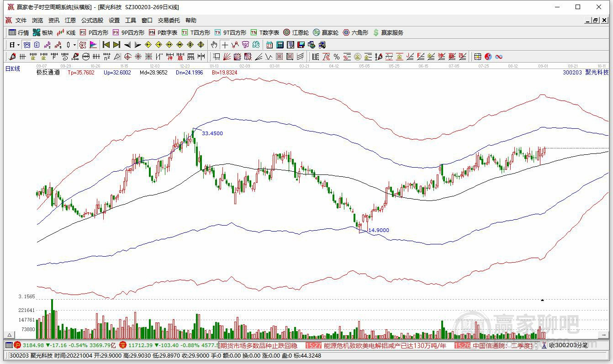Click the red floppy-disk save icon
613x364 pixels.
(x=301, y=45)
